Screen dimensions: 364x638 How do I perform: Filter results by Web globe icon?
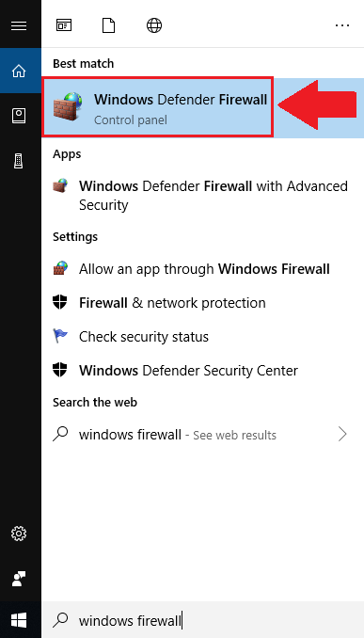tap(154, 25)
